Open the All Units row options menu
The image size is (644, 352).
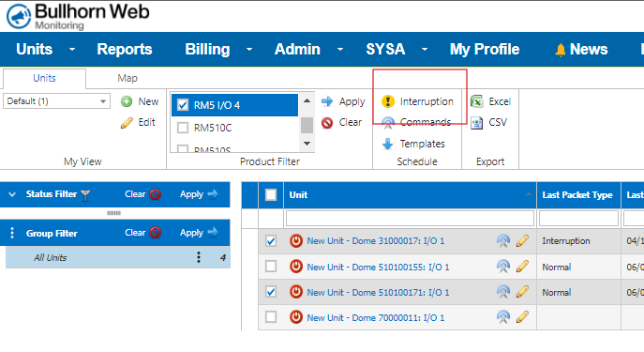[x=199, y=257]
